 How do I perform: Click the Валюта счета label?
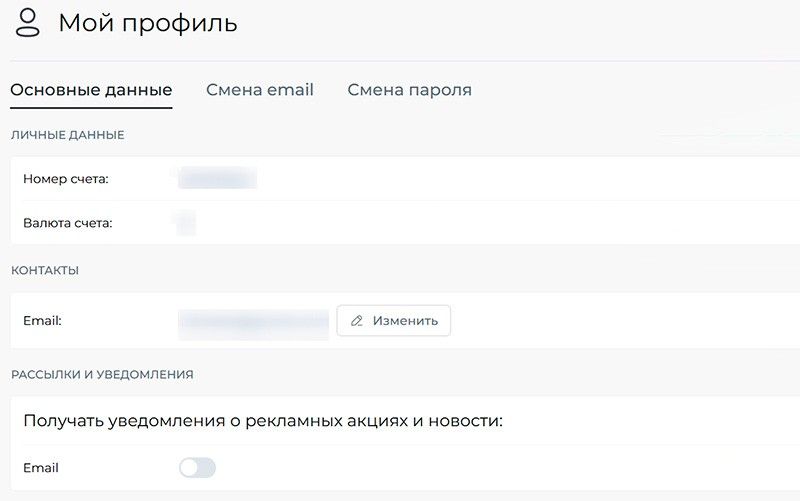point(68,223)
